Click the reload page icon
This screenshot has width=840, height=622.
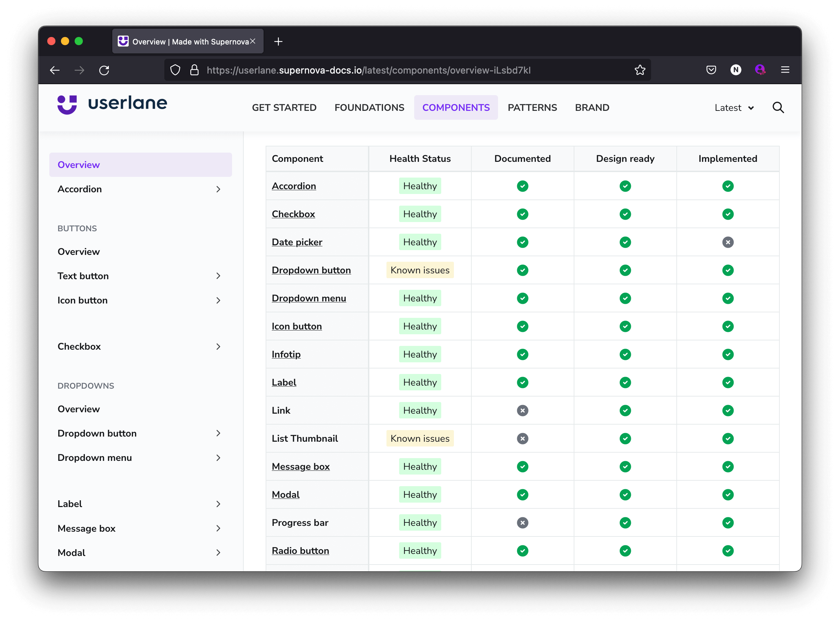coord(104,70)
